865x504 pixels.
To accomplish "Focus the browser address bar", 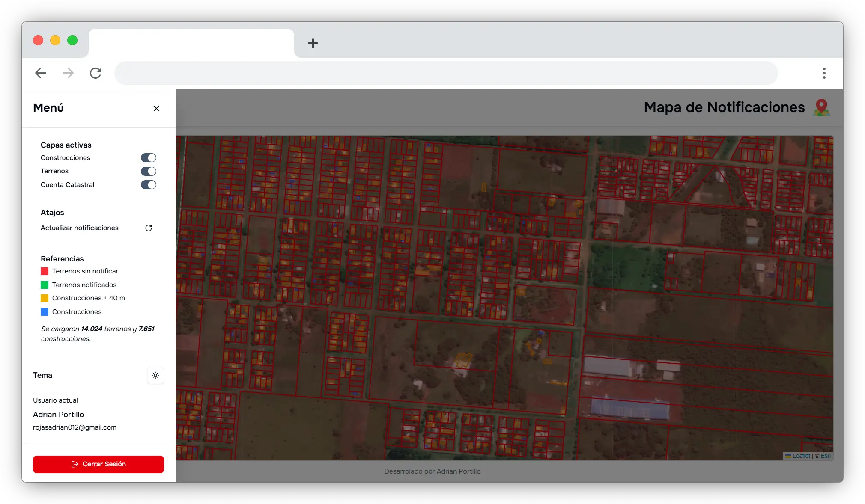I will (445, 73).
